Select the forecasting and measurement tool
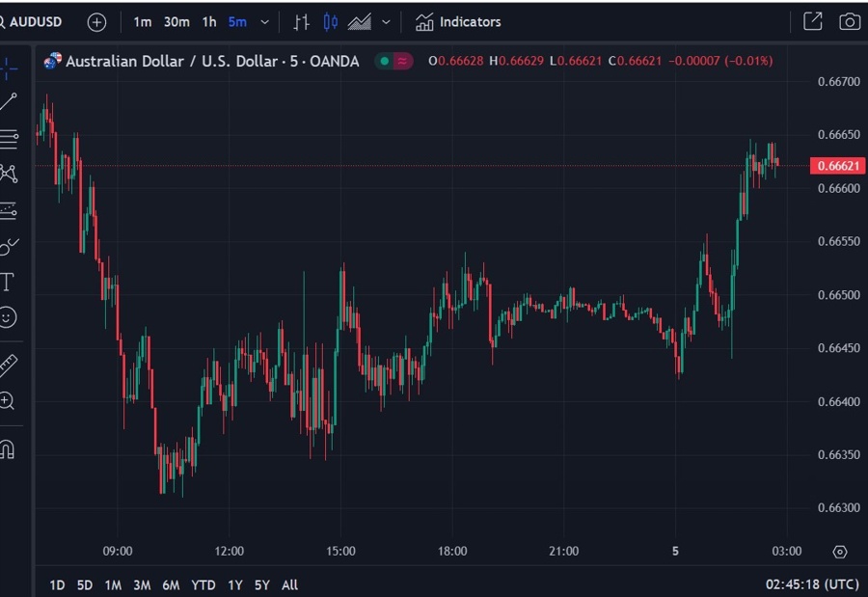The image size is (868, 597). 9,211
